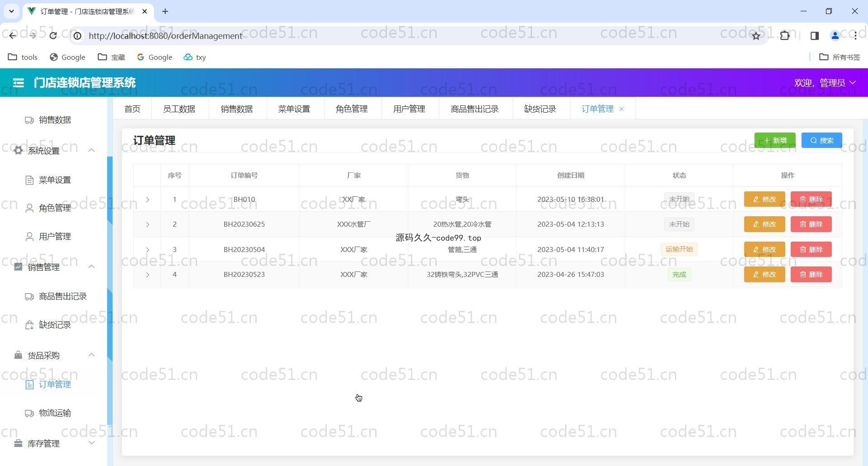Open browser side panel icon
Viewport: 868px width, 466px height.
[x=815, y=36]
